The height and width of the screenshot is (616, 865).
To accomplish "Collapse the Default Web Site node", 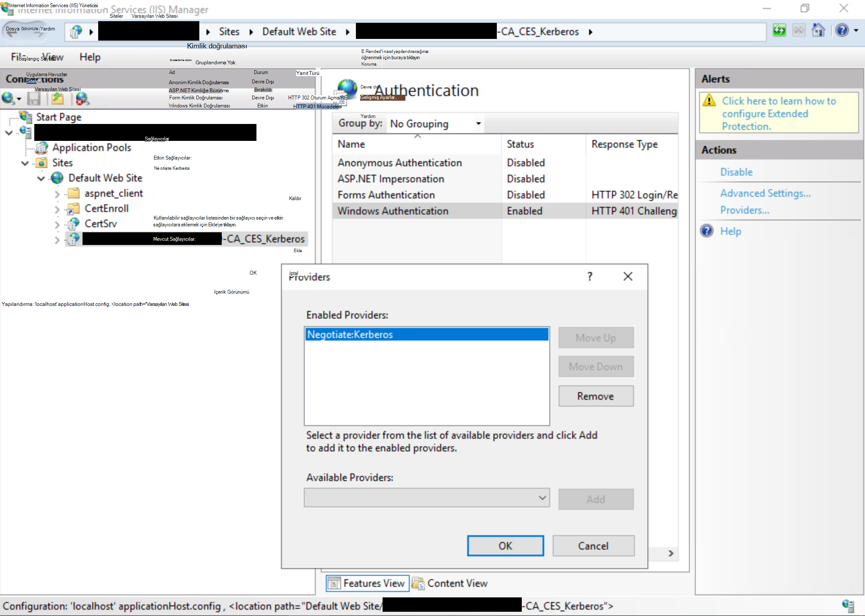I will tap(41, 178).
